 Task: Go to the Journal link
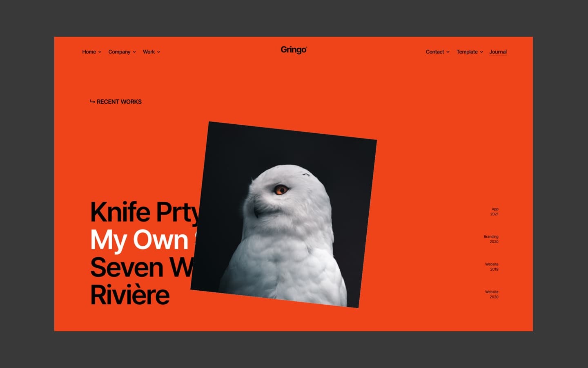pos(498,52)
